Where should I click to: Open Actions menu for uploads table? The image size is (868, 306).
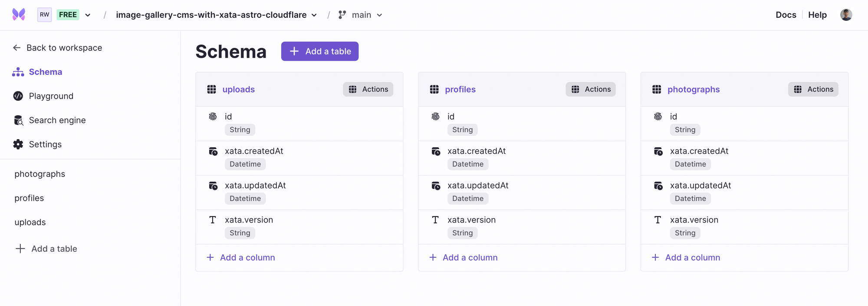click(x=368, y=89)
